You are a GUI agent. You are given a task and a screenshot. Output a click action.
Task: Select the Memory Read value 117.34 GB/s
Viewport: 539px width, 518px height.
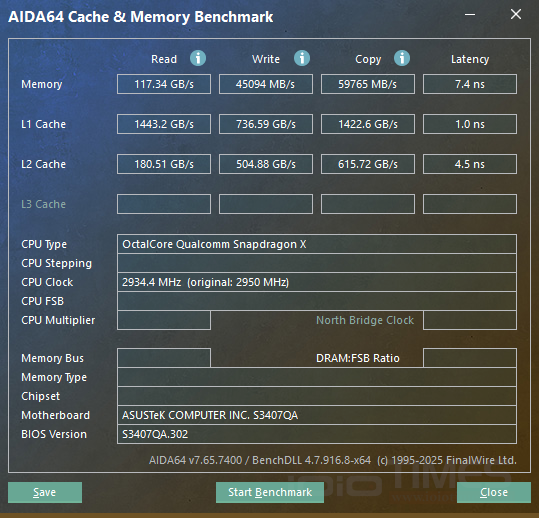164,84
